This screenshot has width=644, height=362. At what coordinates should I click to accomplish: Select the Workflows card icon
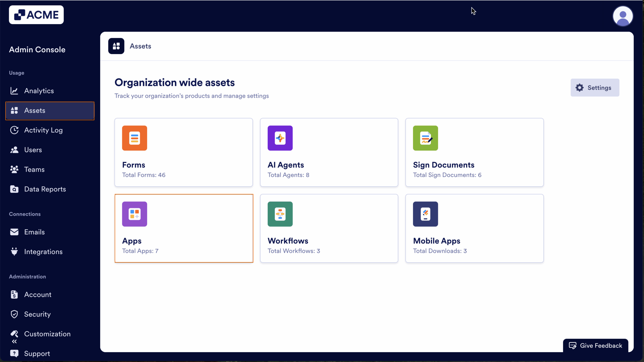click(x=280, y=214)
